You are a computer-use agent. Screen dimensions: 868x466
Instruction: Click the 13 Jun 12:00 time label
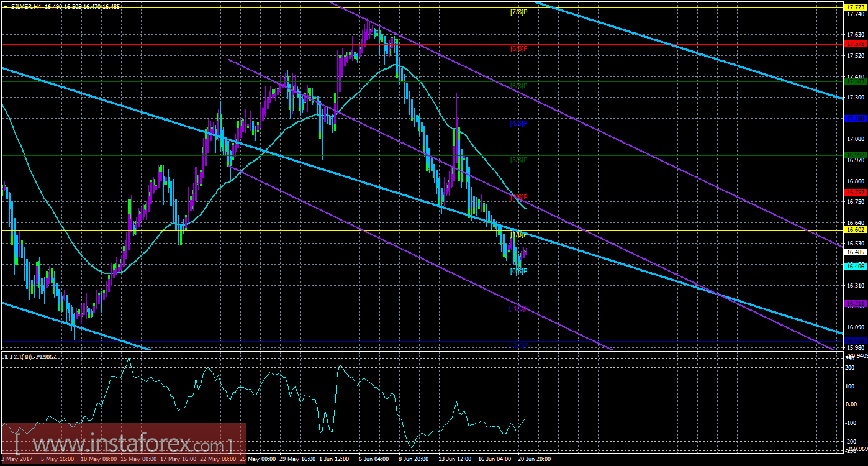pyautogui.click(x=456, y=459)
